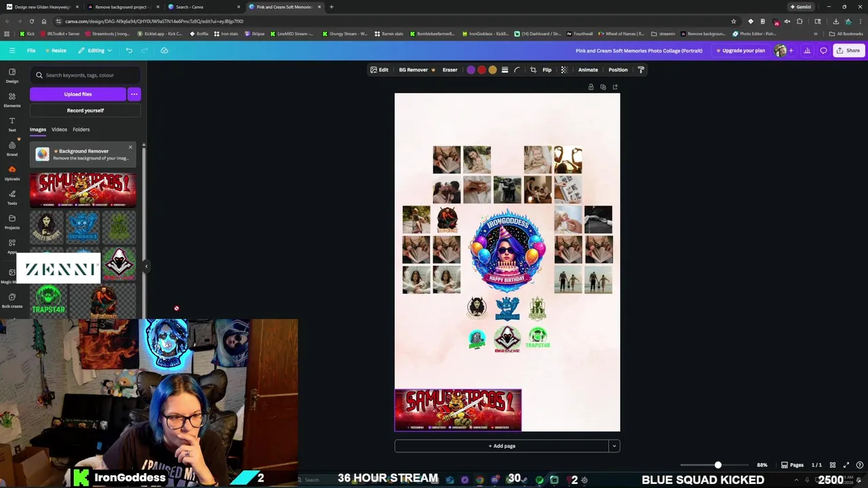Open the File menu
This screenshot has width=868, height=488.
(31, 50)
